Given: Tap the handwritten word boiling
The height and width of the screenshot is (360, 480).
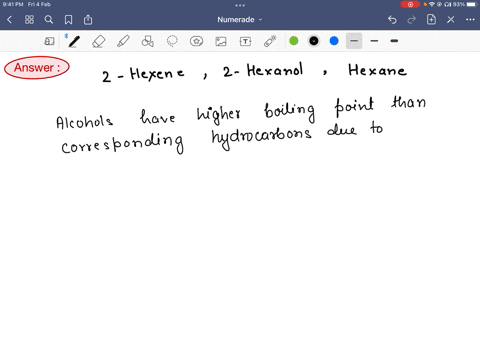Looking at the screenshot, I should (x=289, y=112).
